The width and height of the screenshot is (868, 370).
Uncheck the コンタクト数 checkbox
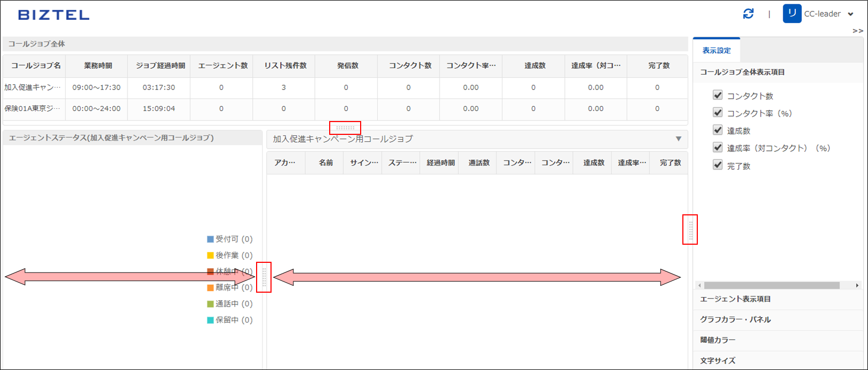(x=718, y=95)
